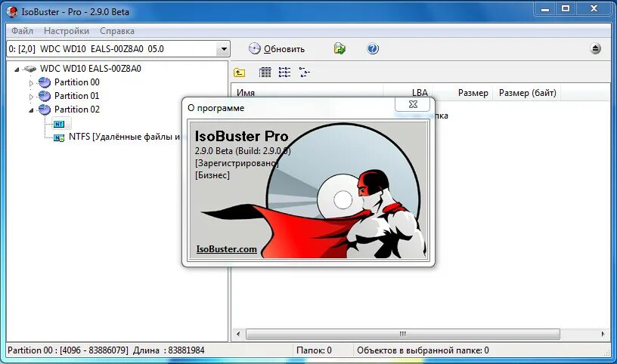This screenshot has width=617, height=364.
Task: Switch to tree view icon
Action: point(304,72)
